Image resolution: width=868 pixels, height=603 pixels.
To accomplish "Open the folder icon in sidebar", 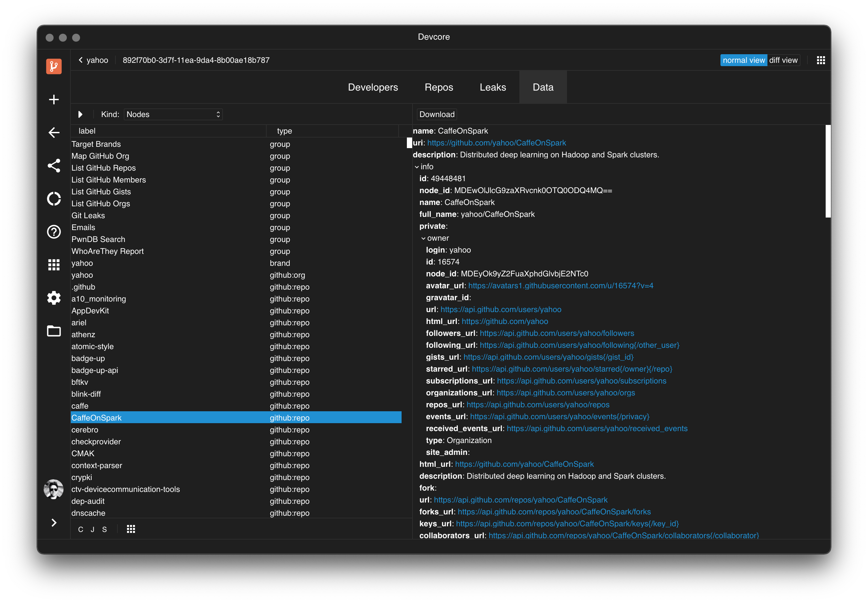I will [54, 331].
